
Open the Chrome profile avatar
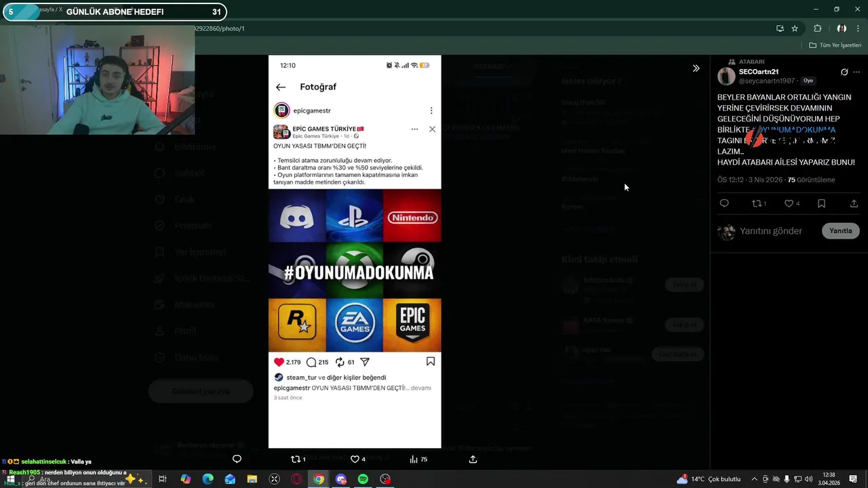pos(842,28)
